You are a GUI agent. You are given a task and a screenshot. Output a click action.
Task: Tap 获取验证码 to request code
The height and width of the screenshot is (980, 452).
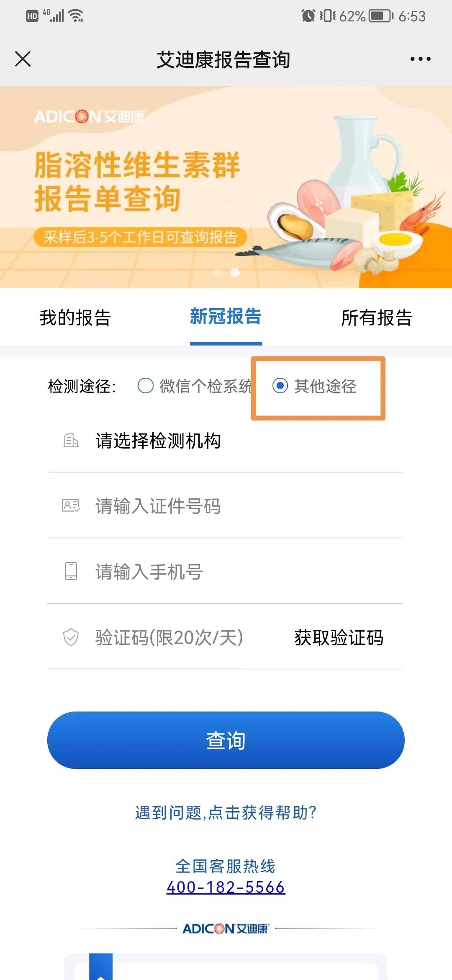(339, 637)
